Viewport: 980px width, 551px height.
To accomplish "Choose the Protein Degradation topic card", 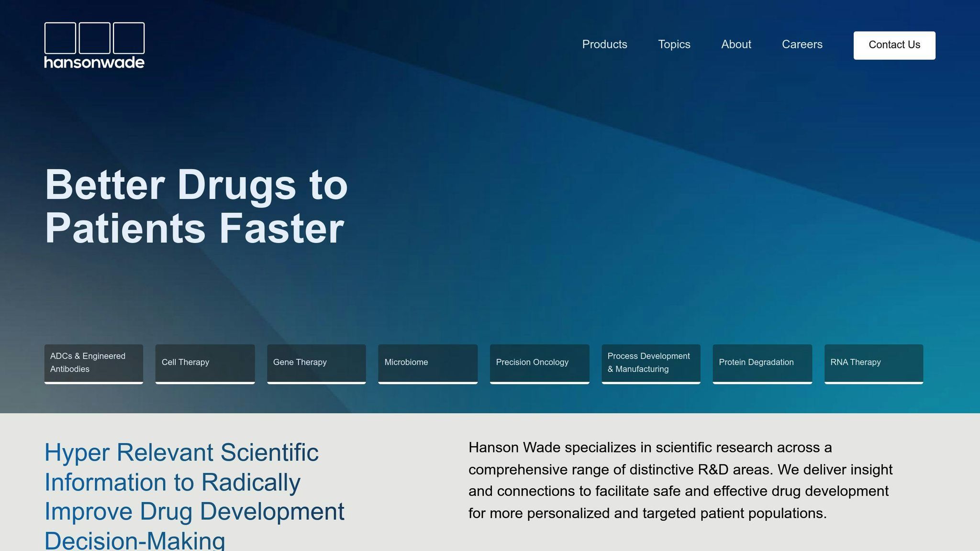I will [x=762, y=364].
